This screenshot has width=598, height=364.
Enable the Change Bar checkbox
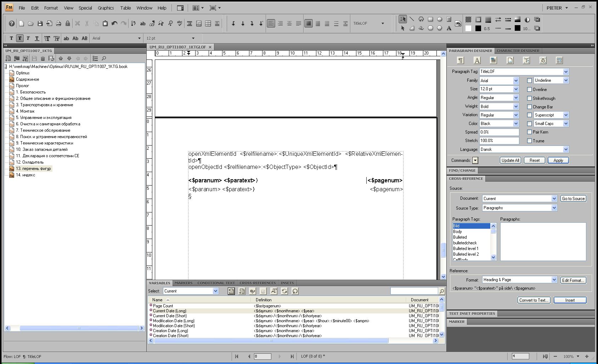(529, 107)
